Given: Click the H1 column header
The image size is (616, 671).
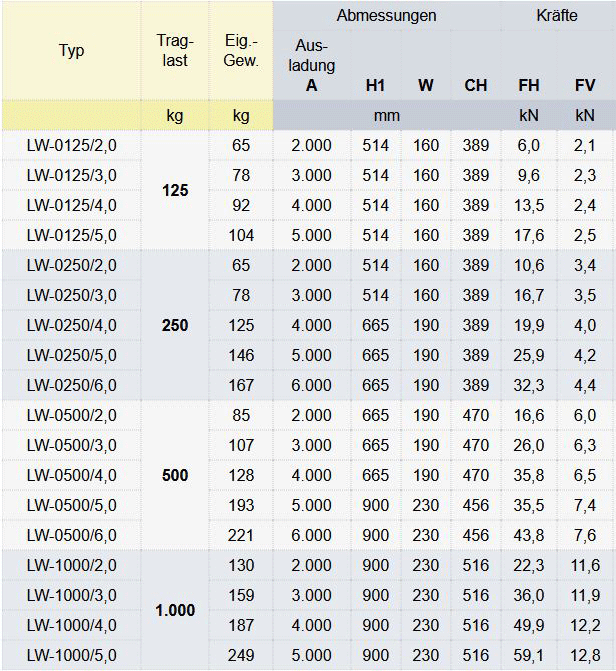Looking at the screenshot, I should [x=376, y=85].
